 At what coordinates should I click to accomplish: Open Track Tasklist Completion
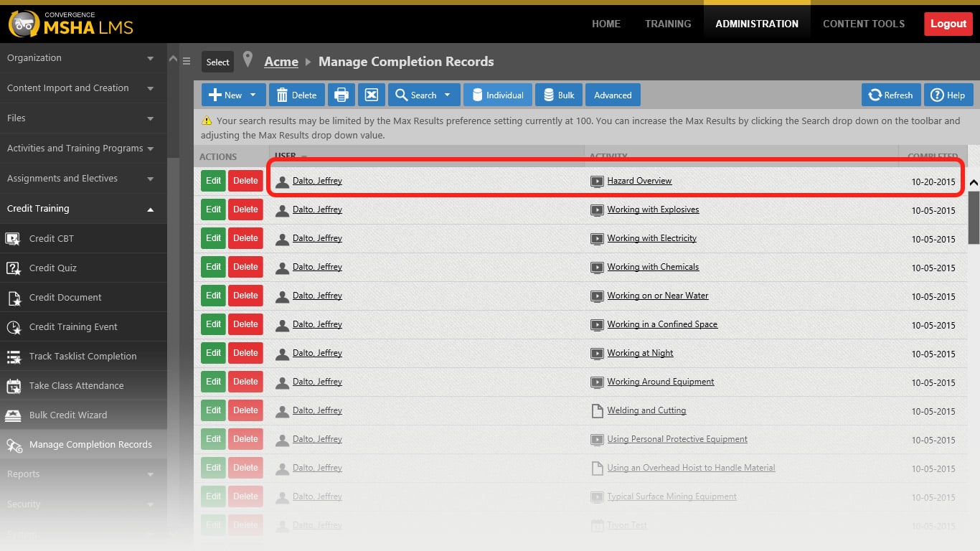tap(83, 356)
